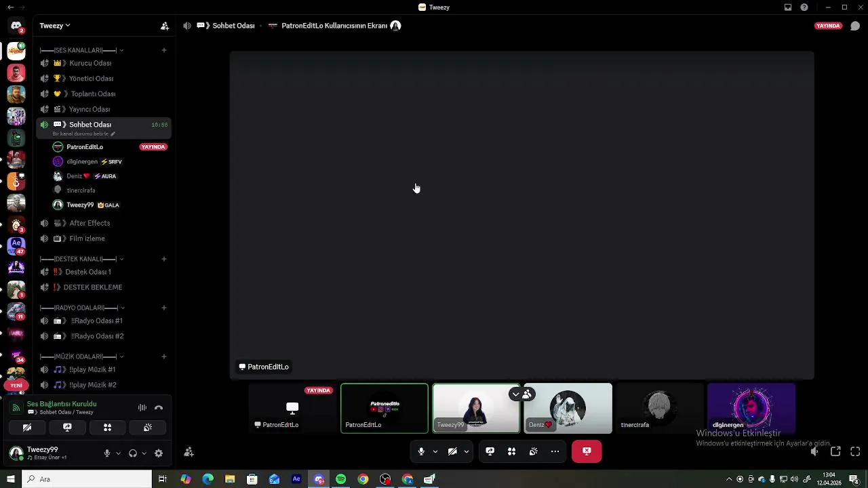
Task: Open activities from call control bar
Action: [512, 451]
